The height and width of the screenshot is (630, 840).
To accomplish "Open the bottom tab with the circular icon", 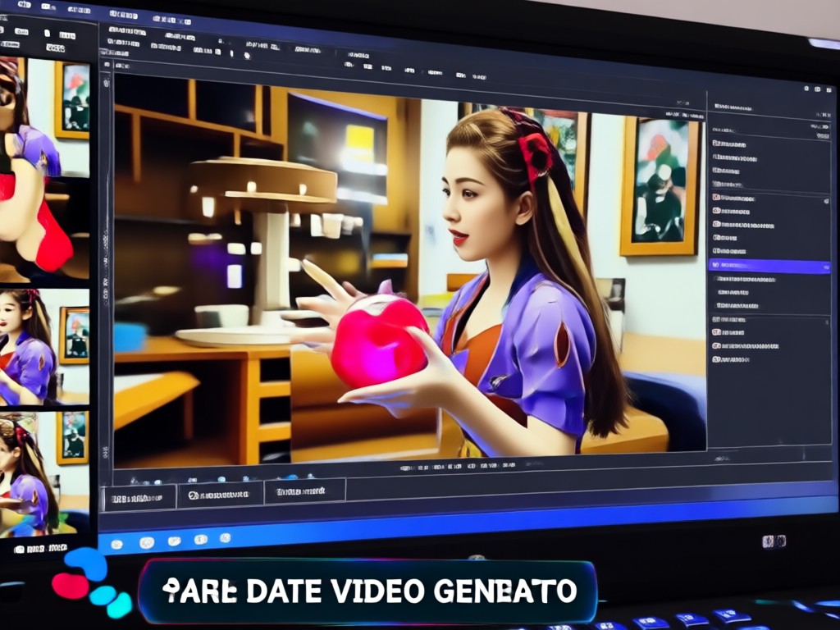I will (x=220, y=495).
